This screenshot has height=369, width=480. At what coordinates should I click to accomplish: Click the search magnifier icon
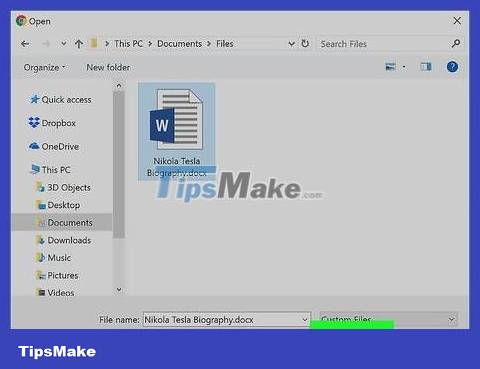point(456,43)
